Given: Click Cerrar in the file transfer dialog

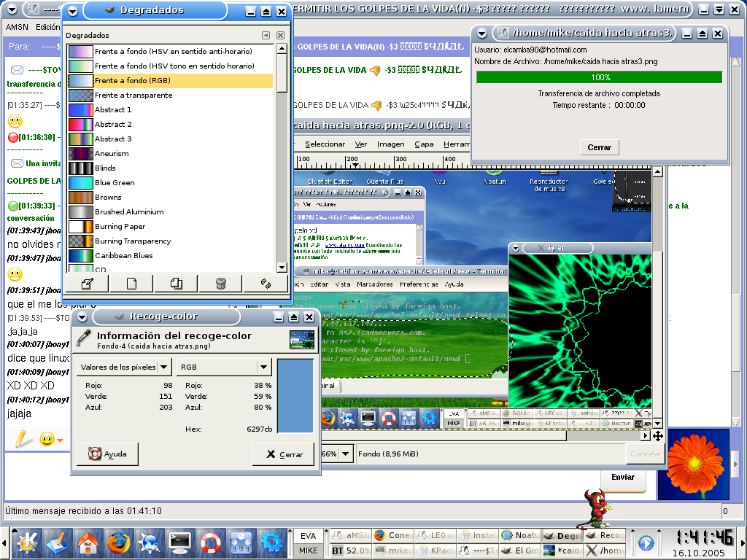Looking at the screenshot, I should [x=600, y=147].
